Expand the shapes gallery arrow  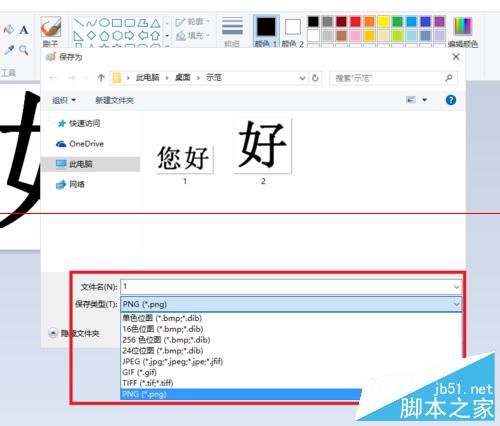[x=167, y=46]
